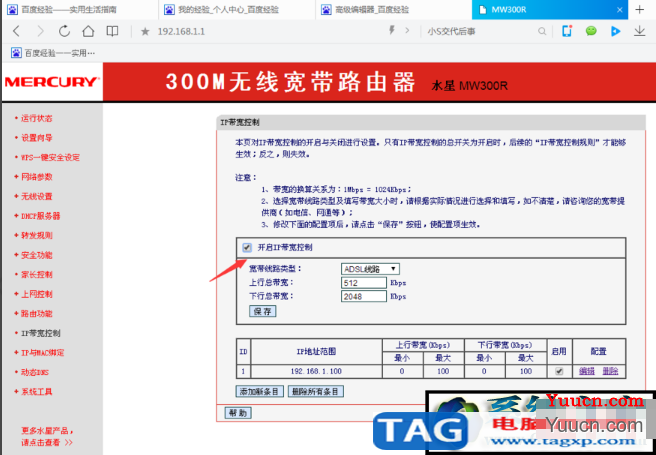The image size is (656, 455).
Task: Open 运行状态 in sidebar
Action: click(x=37, y=118)
